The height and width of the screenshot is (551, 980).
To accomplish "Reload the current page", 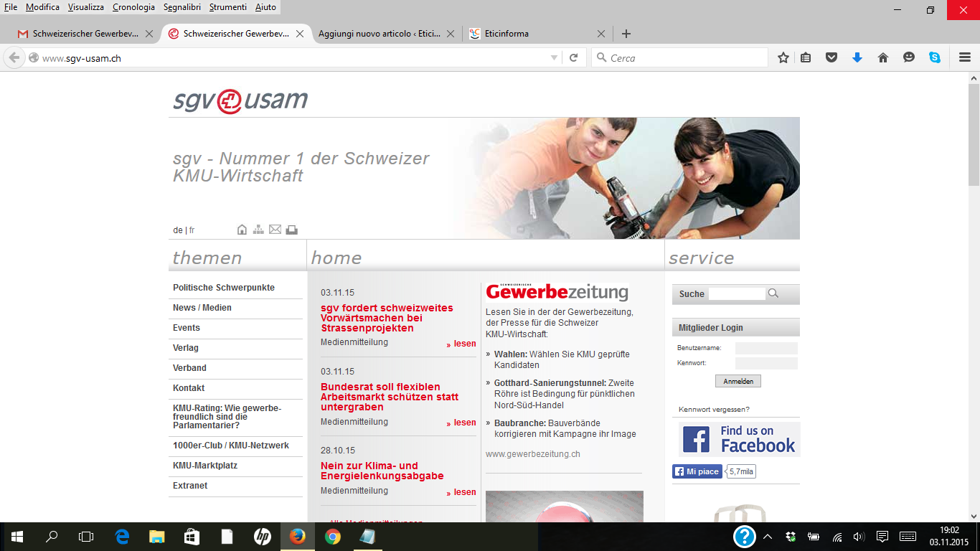I will pyautogui.click(x=573, y=58).
